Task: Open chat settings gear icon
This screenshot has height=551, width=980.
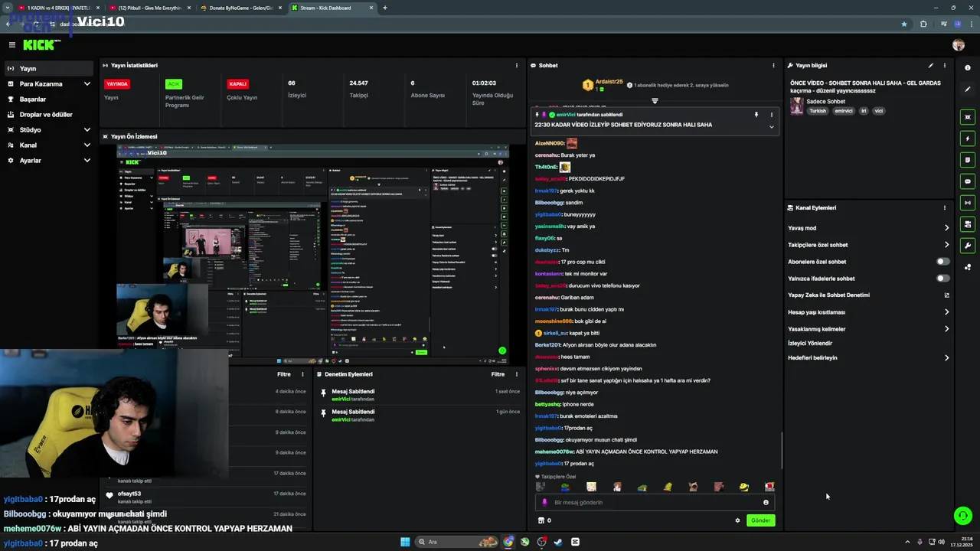Action: 737,520
